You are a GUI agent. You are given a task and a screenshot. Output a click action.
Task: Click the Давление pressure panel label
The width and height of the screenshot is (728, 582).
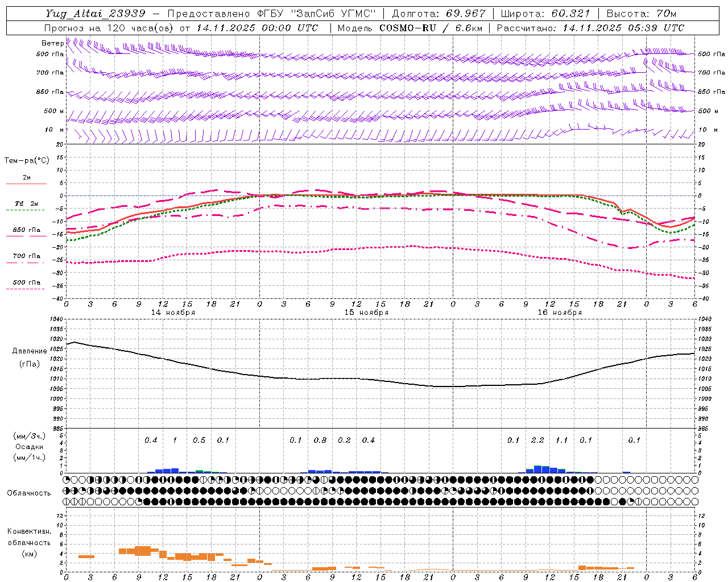coord(30,351)
